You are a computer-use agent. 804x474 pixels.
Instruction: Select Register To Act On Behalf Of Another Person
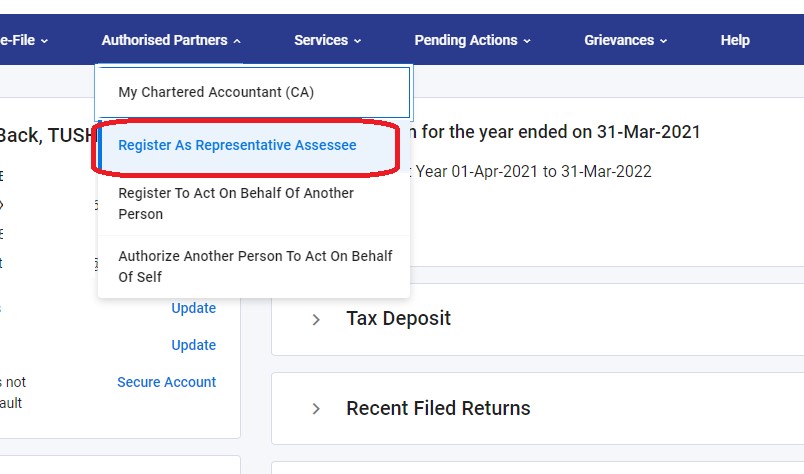coord(236,203)
